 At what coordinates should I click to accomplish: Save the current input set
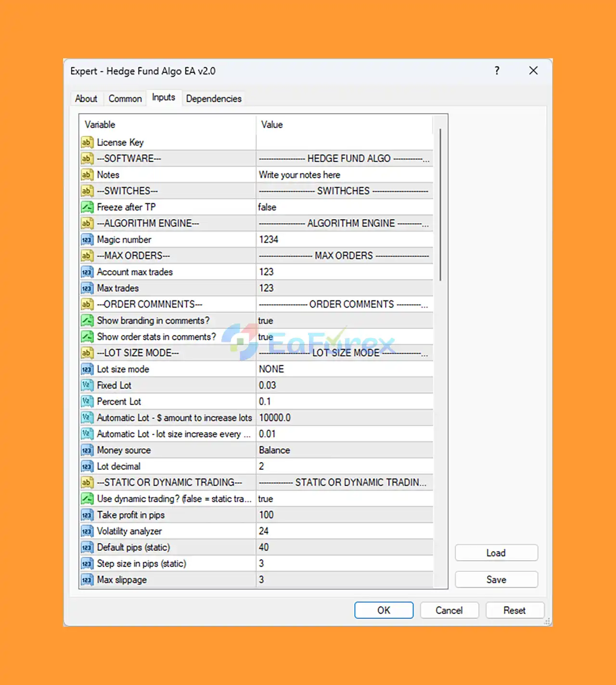496,580
